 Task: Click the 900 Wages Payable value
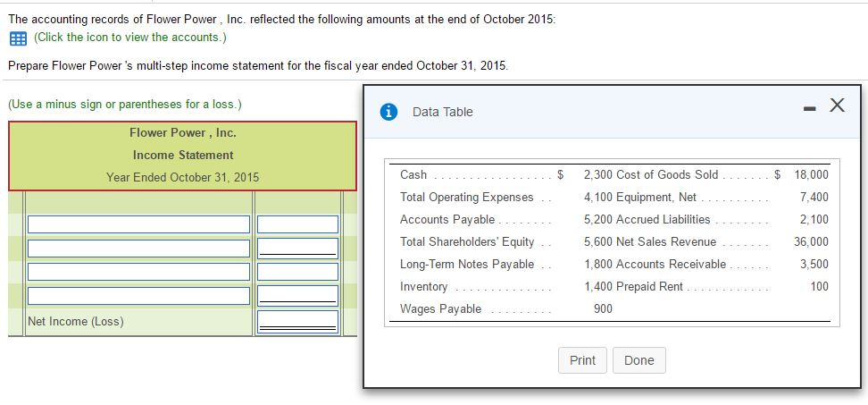point(603,308)
